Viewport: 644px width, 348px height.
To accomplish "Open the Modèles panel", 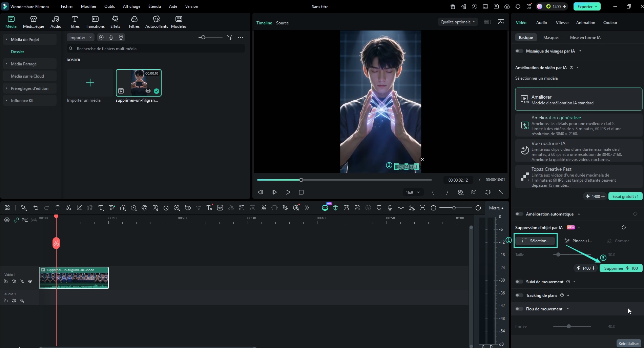I will pyautogui.click(x=179, y=22).
